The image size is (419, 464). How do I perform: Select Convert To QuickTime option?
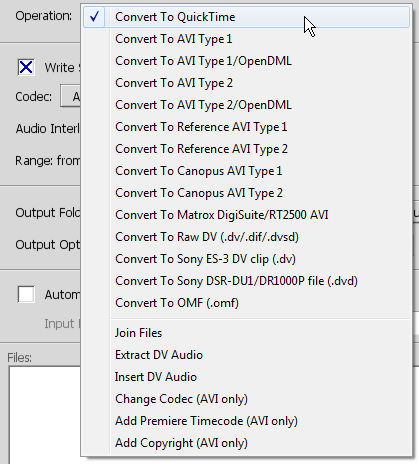tap(246, 17)
